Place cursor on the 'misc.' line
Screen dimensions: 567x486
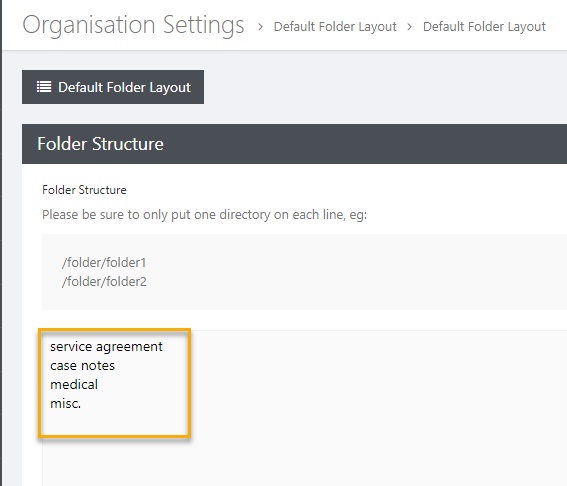65,404
